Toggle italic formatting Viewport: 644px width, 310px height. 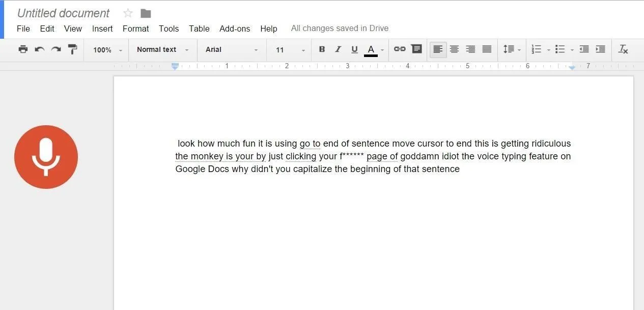(338, 49)
